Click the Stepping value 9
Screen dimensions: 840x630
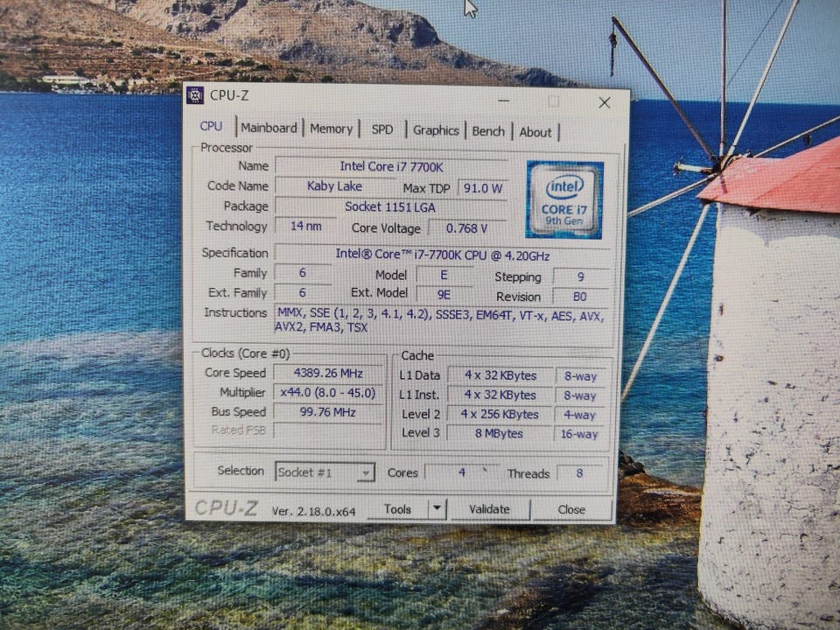(x=581, y=277)
